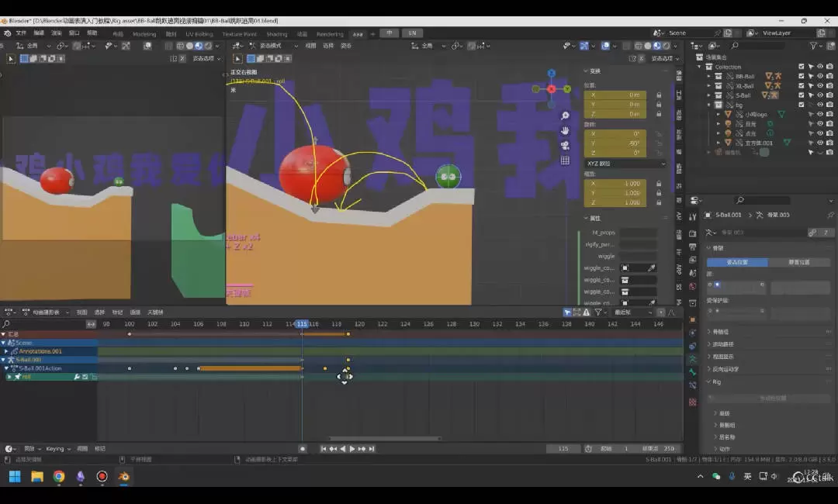The width and height of the screenshot is (838, 504).
Task: Toggle exclude checkbox for S-Ball collection
Action: [x=801, y=95]
